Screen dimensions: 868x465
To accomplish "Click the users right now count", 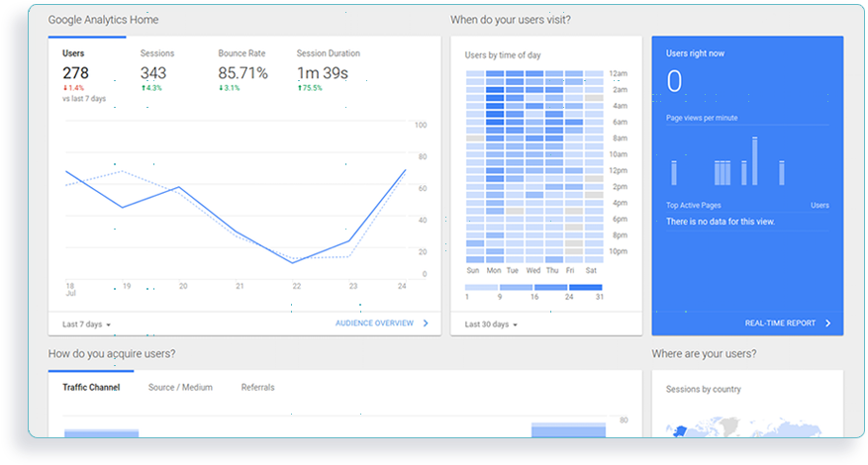I will pyautogui.click(x=675, y=82).
